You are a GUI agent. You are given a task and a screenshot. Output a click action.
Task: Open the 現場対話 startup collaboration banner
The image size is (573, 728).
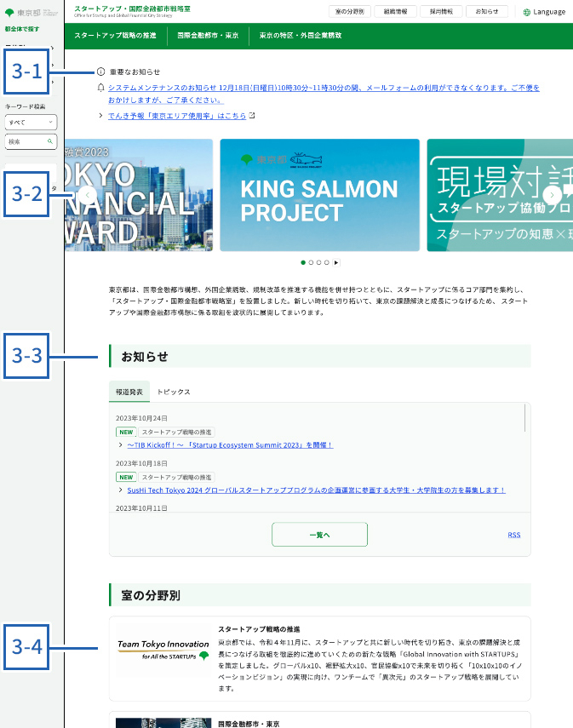point(500,195)
